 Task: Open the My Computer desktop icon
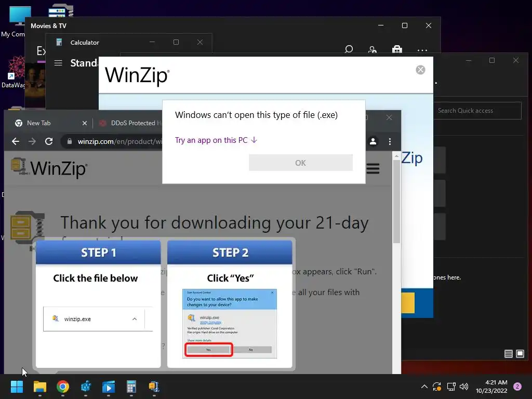[x=14, y=21]
